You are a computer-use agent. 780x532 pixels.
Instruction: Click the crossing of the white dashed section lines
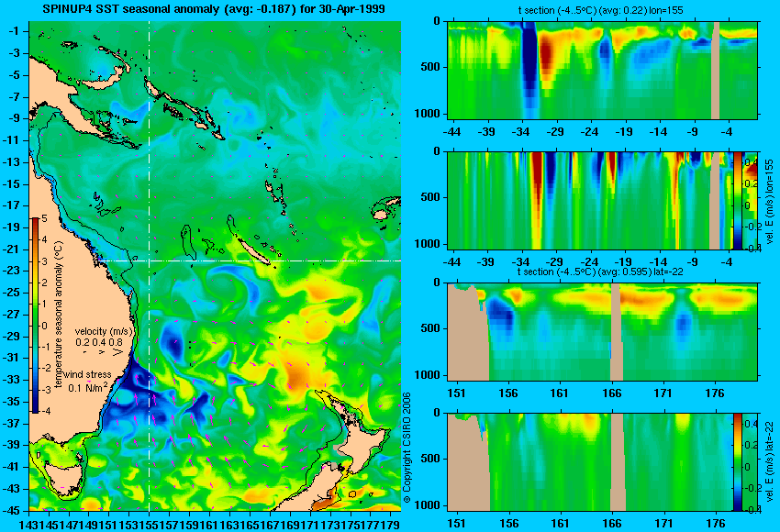pos(149,260)
